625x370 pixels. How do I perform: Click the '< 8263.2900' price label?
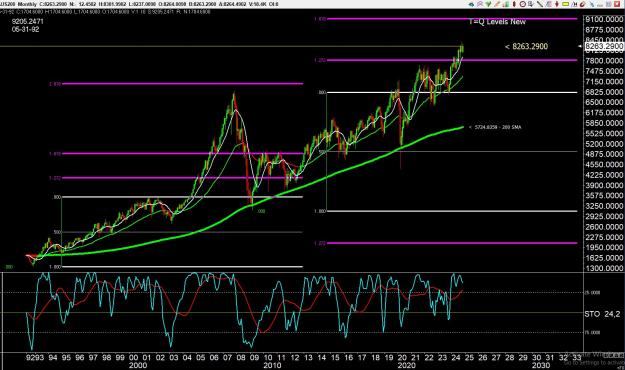pos(526,46)
